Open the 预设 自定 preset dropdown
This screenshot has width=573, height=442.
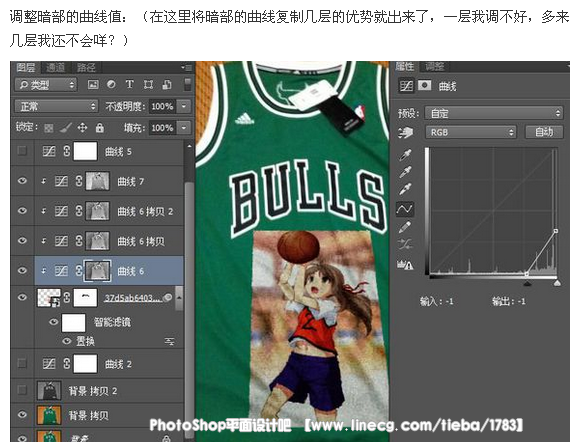point(494,113)
